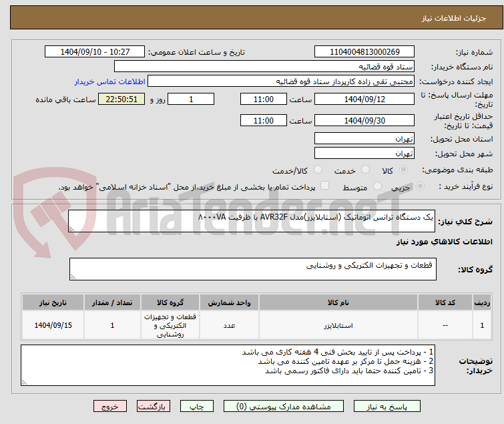Click the ایجاد کننده درخواست field
The width and height of the screenshot is (504, 424).
click(281, 81)
